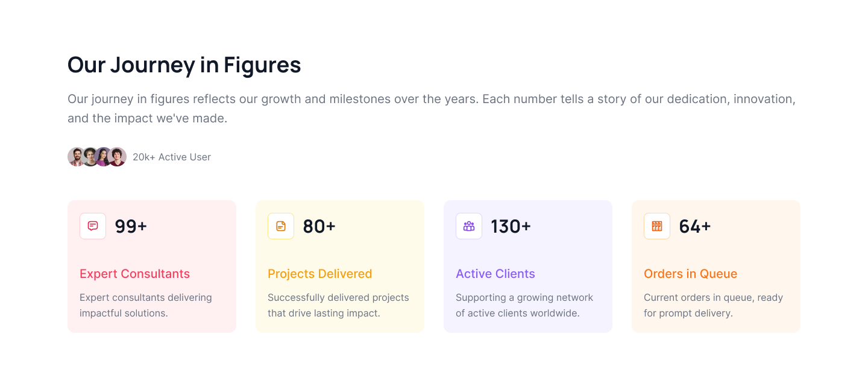Click the "99+" consultants count
Image resolution: width=868 pixels, height=381 pixels.
click(131, 227)
